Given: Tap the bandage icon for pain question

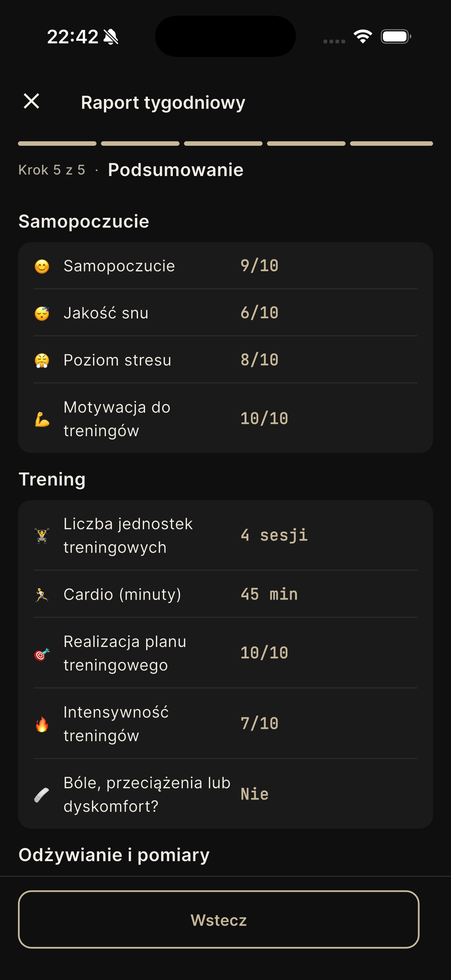Looking at the screenshot, I should click(42, 795).
